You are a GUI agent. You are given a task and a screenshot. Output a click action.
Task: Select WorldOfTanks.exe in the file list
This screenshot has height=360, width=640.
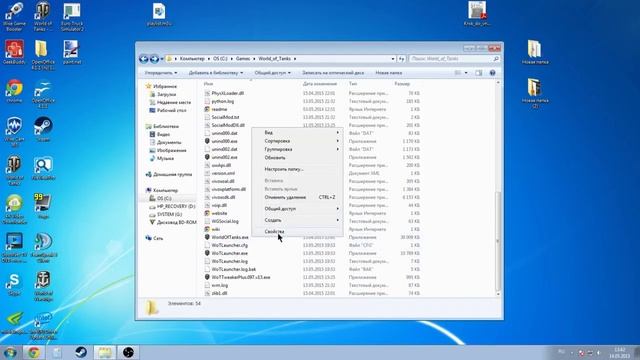(x=230, y=237)
